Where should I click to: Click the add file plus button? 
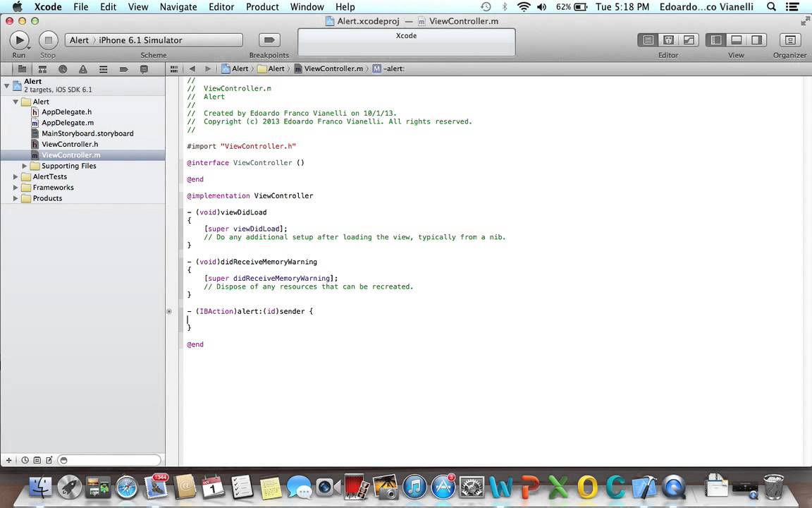click(x=8, y=460)
